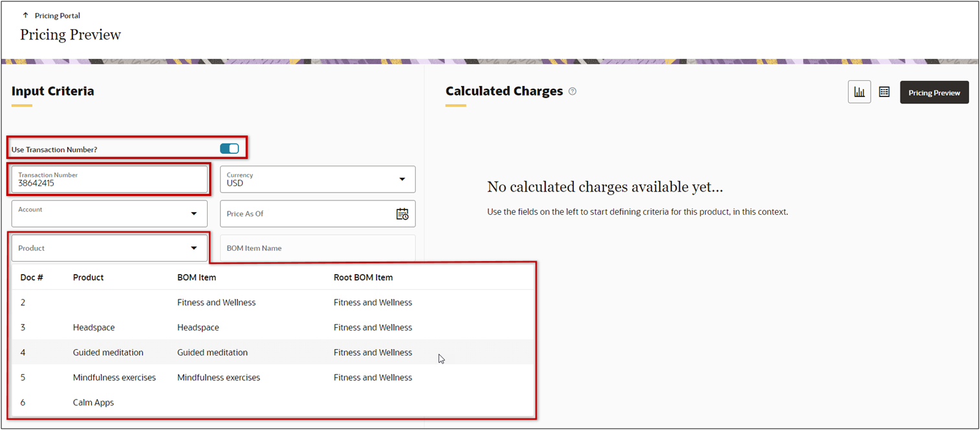Toggle the Use Transaction Number switch off
The width and height of the screenshot is (980, 430).
click(230, 148)
